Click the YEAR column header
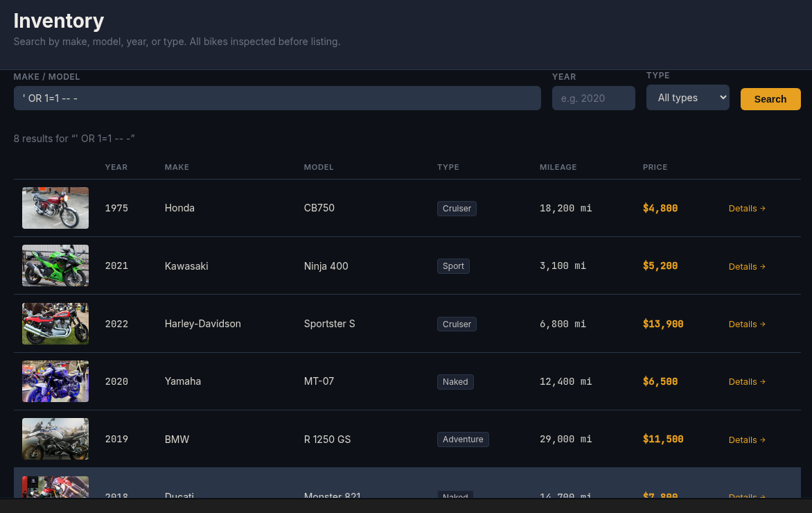Viewport: 812px width, 513px height. pos(116,167)
